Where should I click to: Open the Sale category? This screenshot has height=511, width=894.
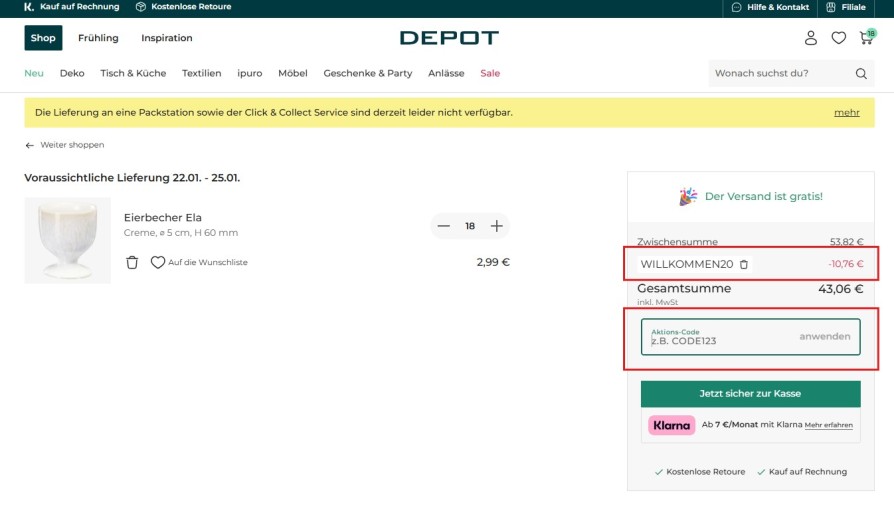[490, 73]
